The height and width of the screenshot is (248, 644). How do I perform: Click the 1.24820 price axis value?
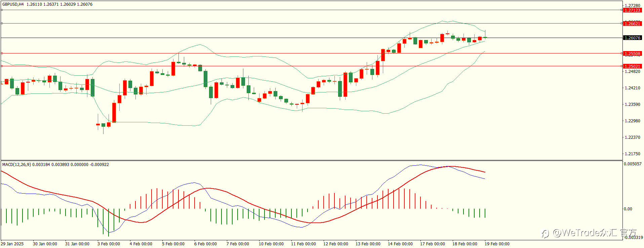[632, 71]
